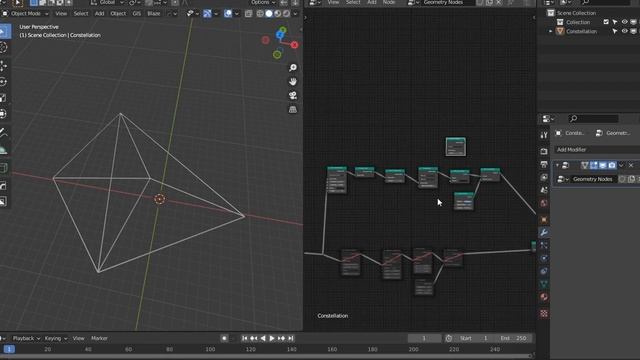The width and height of the screenshot is (640, 360).
Task: Select the Scale tool in viewport toolbar
Action: [3, 98]
